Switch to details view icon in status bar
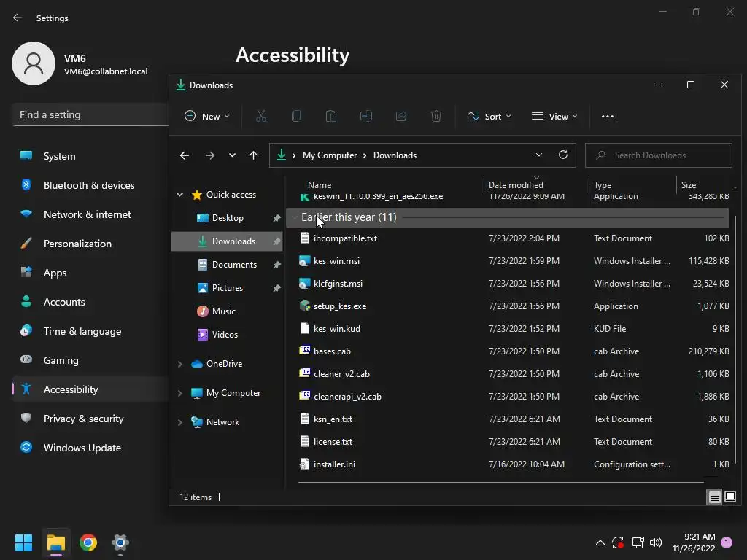Screen dimensions: 747x560 [x=714, y=497]
